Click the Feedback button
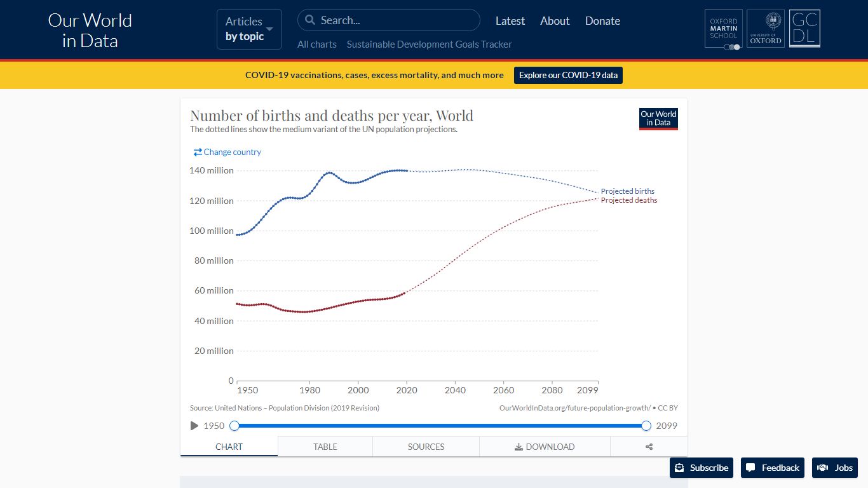Image resolution: width=868 pixels, height=488 pixels. tap(773, 468)
